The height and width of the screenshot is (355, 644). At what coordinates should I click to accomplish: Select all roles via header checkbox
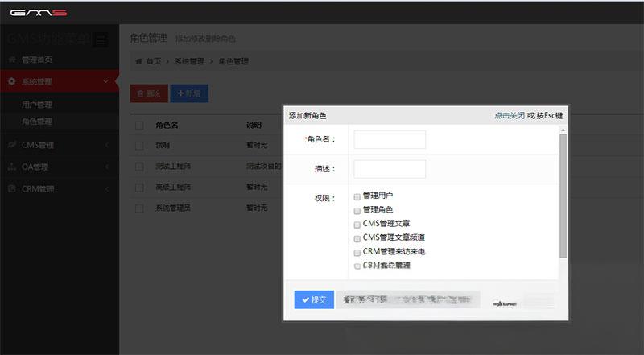[x=139, y=126]
